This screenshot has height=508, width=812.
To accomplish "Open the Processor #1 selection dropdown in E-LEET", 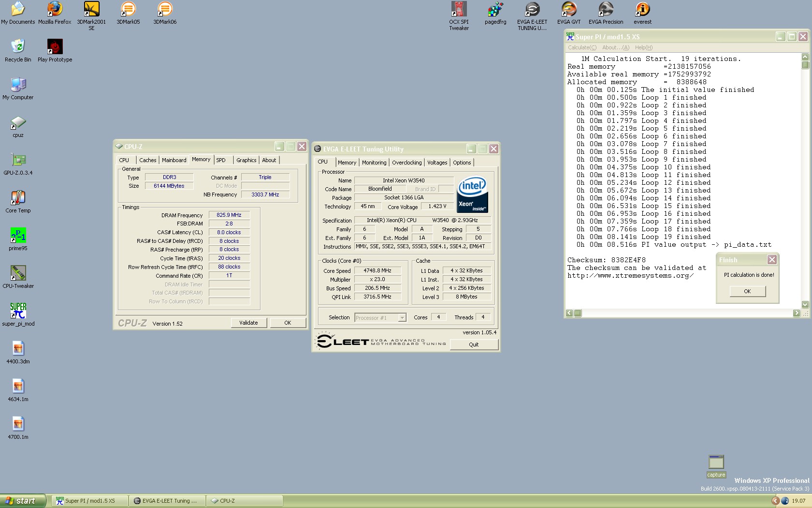I will pyautogui.click(x=380, y=318).
